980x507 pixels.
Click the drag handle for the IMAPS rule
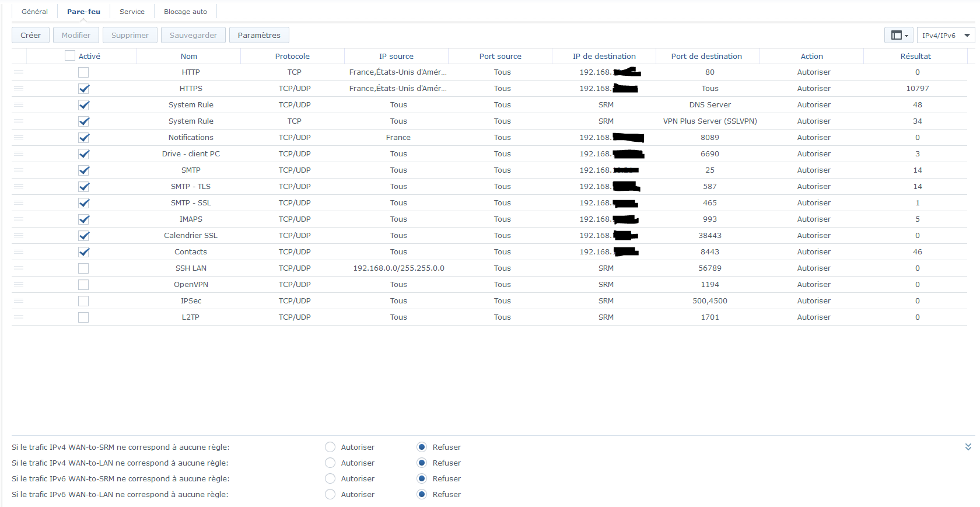[x=19, y=219]
